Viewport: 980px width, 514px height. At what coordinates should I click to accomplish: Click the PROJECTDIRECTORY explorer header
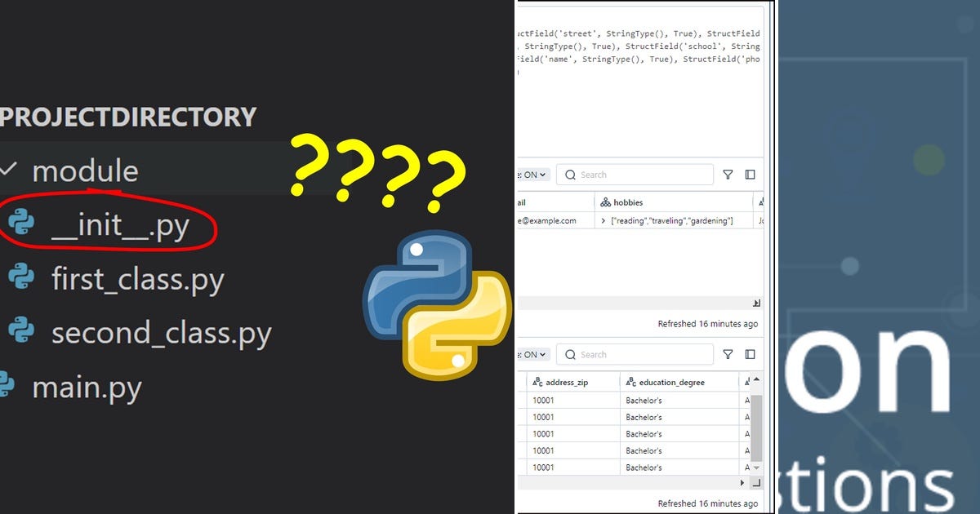[x=128, y=117]
